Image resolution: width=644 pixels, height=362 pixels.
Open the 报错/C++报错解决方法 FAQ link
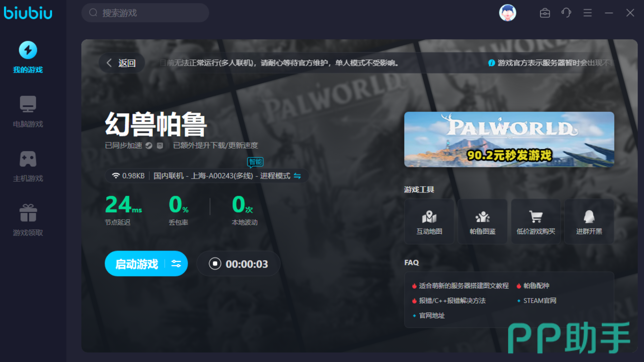point(452,301)
